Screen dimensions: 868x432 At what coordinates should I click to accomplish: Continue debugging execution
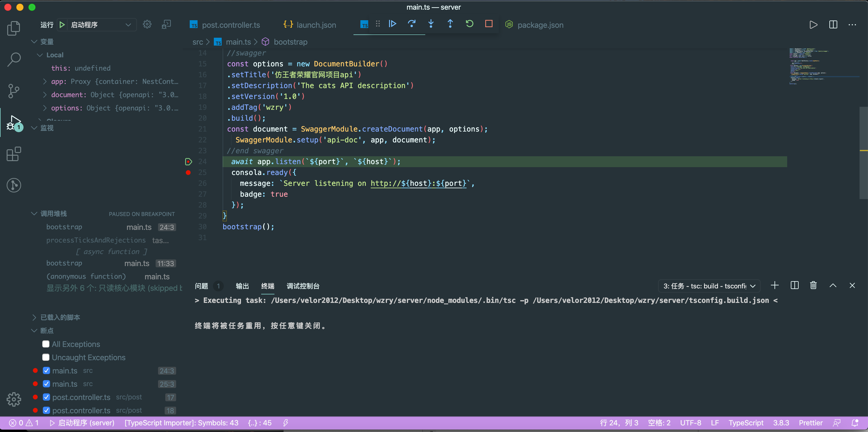392,24
